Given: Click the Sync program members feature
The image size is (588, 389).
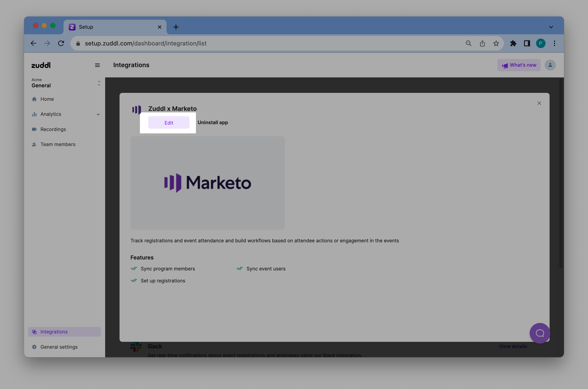Looking at the screenshot, I should point(168,269).
